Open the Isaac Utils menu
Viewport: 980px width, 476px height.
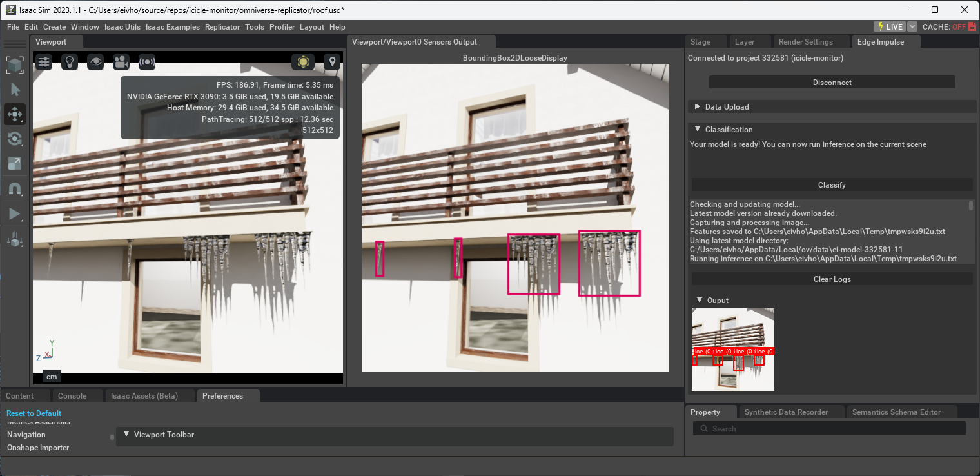pos(122,27)
